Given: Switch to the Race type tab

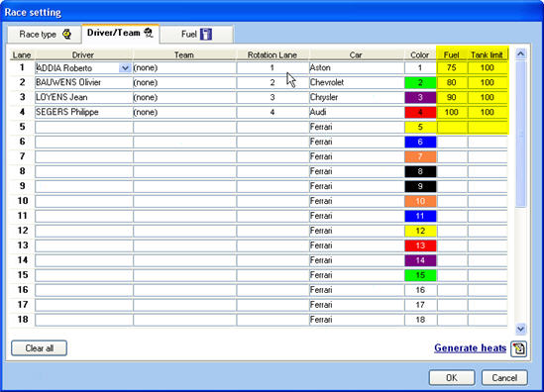Looking at the screenshot, I should point(44,35).
